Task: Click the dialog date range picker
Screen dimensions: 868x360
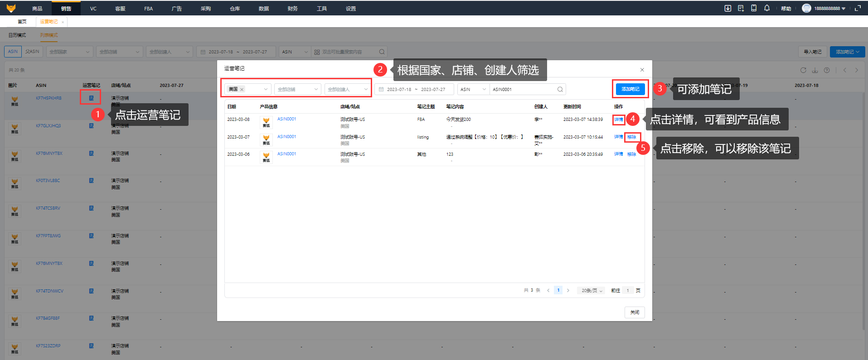Action: pos(414,89)
